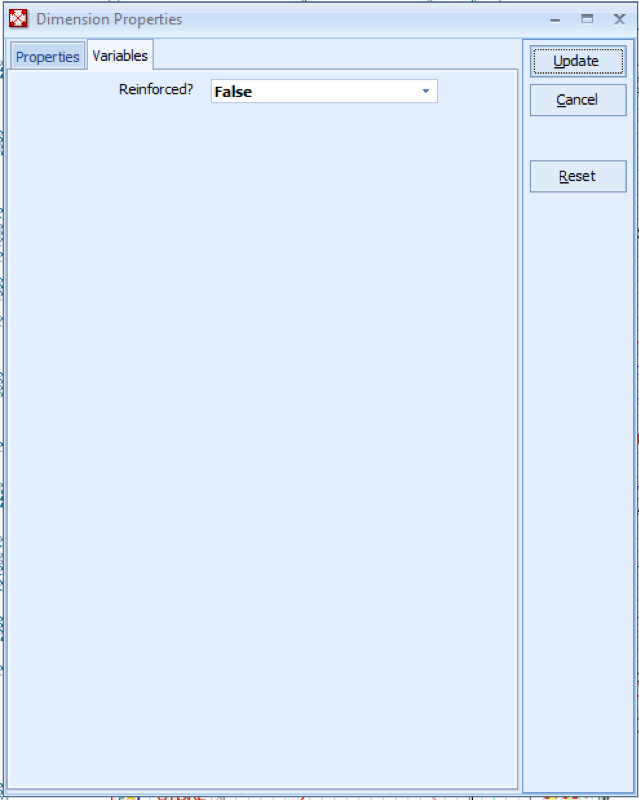Image resolution: width=639 pixels, height=800 pixels.
Task: Click empty gap between Cancel and Reset buttons
Action: [x=577, y=138]
